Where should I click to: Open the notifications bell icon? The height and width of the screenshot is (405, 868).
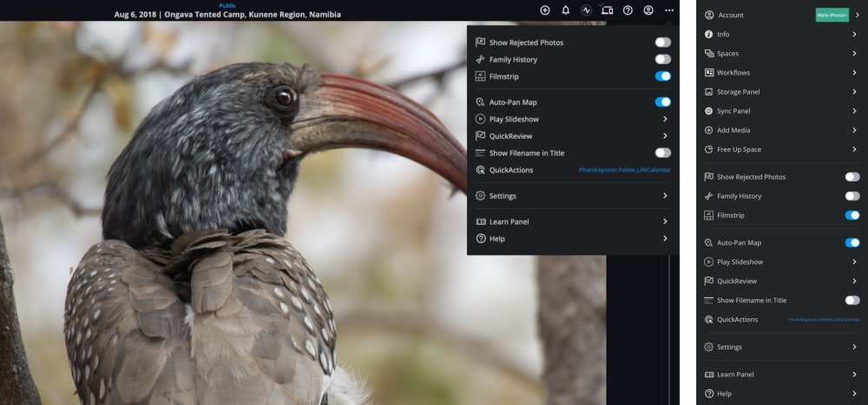(x=565, y=10)
